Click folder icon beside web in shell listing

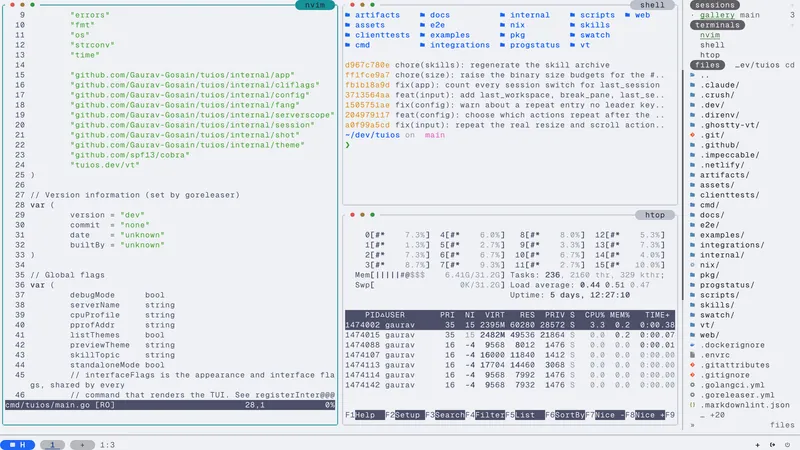click(x=628, y=15)
